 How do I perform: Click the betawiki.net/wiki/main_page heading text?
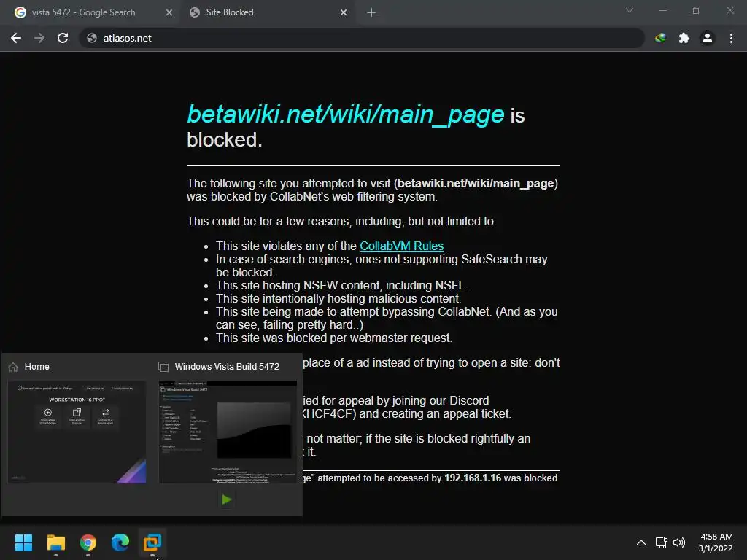click(x=345, y=114)
